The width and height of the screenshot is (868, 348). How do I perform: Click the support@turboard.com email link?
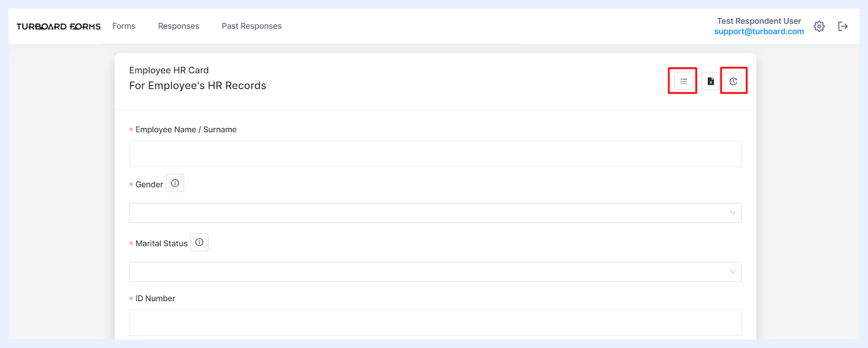tap(759, 31)
